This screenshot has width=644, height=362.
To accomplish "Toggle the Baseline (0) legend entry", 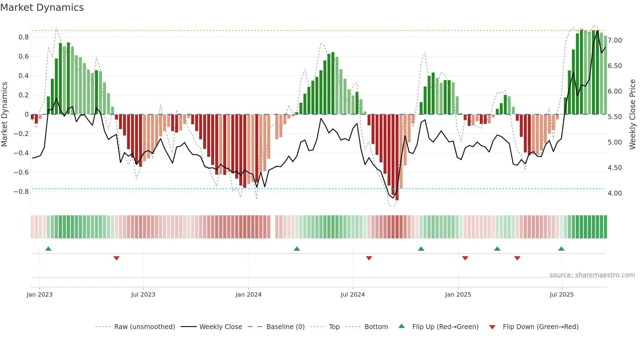I will click(276, 327).
